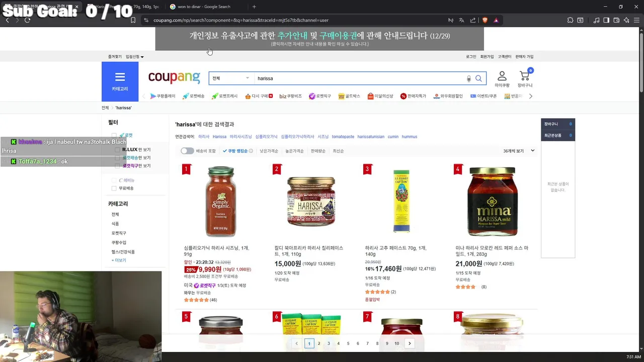
Task: Open 로켓직구 shortcut in top bar
Action: point(320,96)
